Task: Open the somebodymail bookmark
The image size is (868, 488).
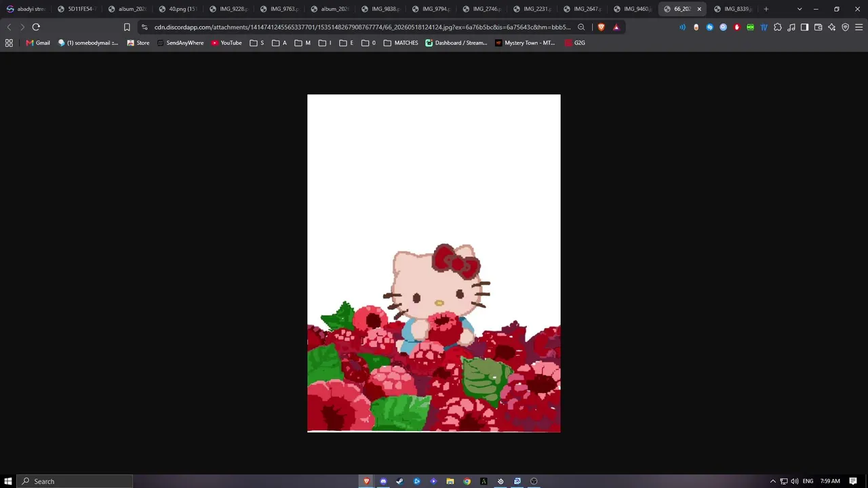Action: [x=88, y=43]
